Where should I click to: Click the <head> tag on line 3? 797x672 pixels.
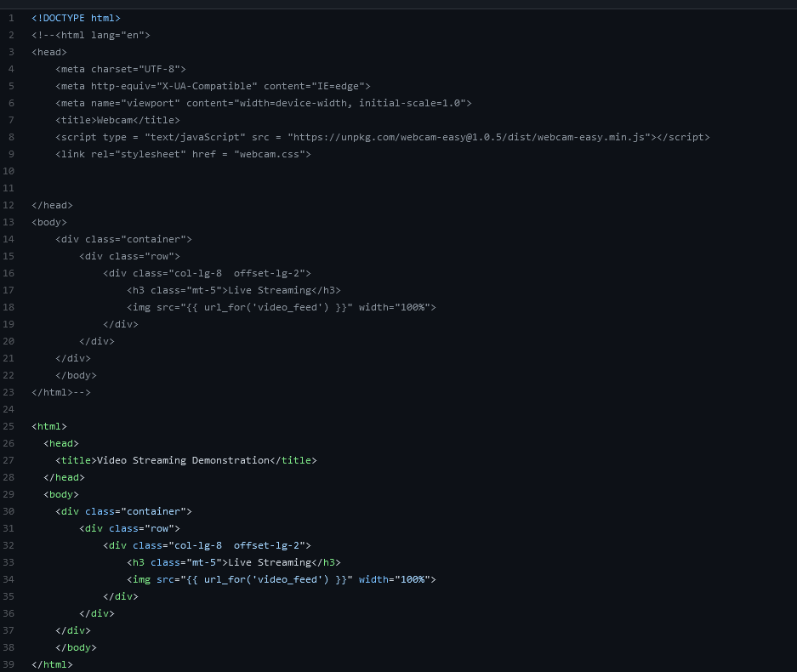tap(48, 53)
